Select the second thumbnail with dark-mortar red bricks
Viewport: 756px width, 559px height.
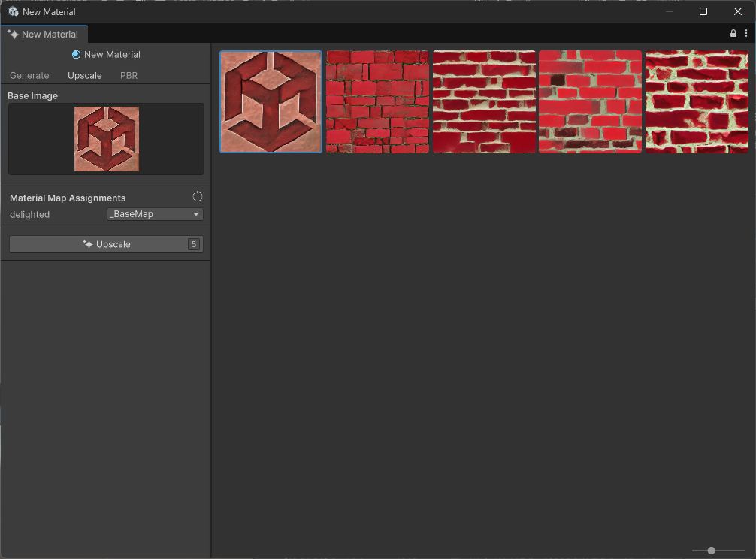[377, 101]
